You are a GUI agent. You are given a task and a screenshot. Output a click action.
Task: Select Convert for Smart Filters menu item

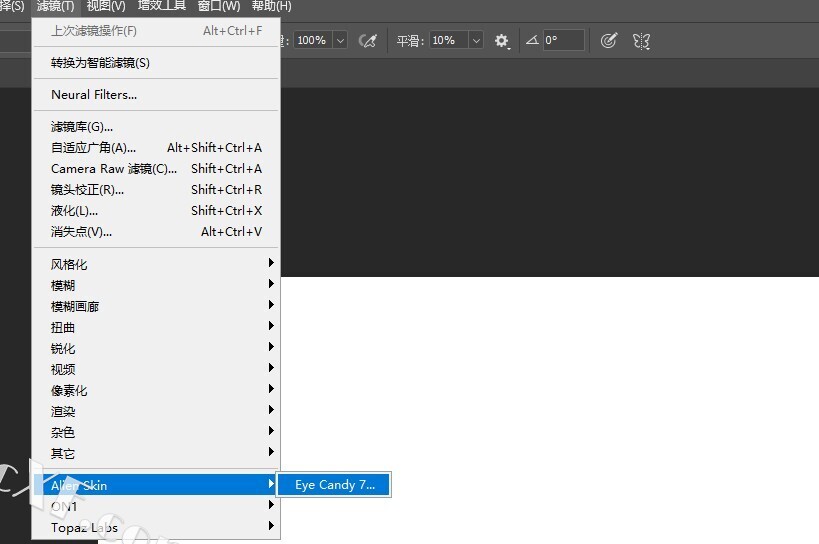click(x=100, y=63)
